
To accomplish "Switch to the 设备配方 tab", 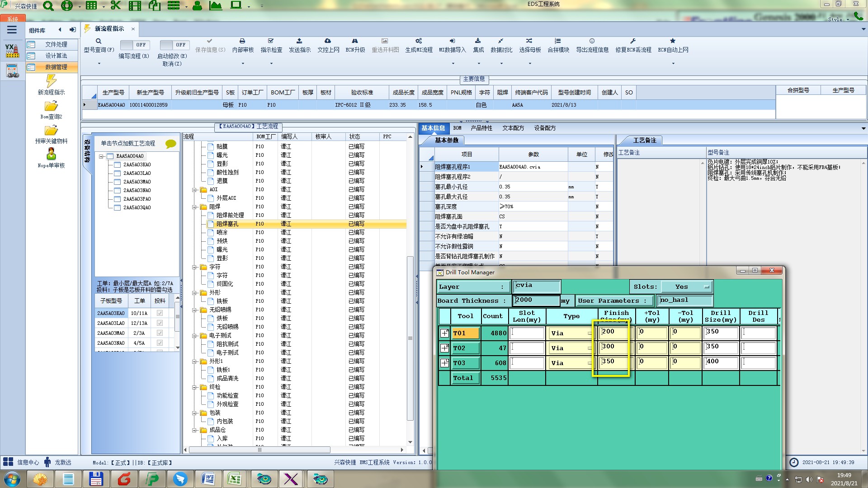I will pos(544,128).
